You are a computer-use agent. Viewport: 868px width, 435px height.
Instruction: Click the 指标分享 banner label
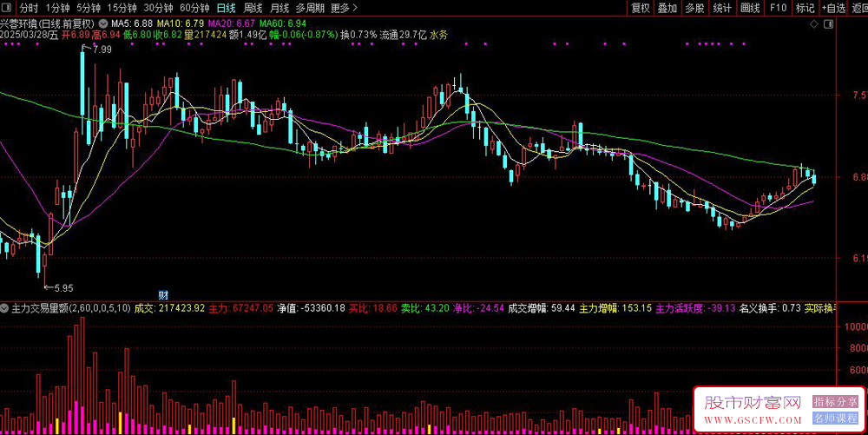pos(835,402)
